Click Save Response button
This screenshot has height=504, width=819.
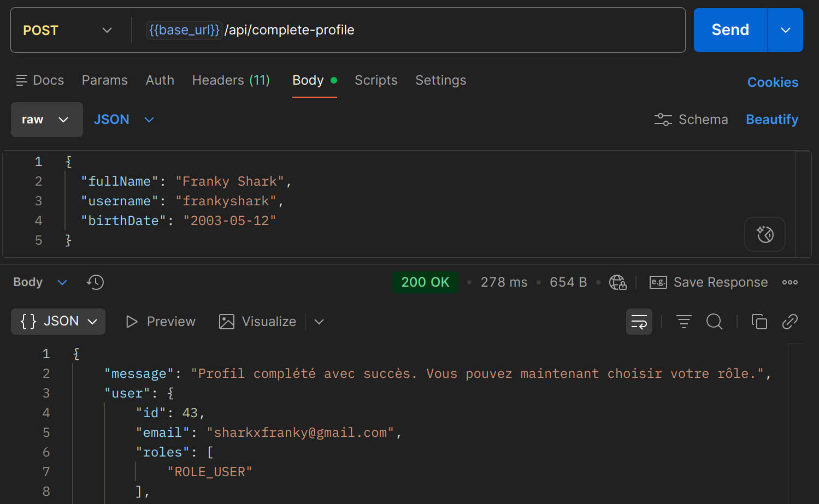click(x=709, y=282)
